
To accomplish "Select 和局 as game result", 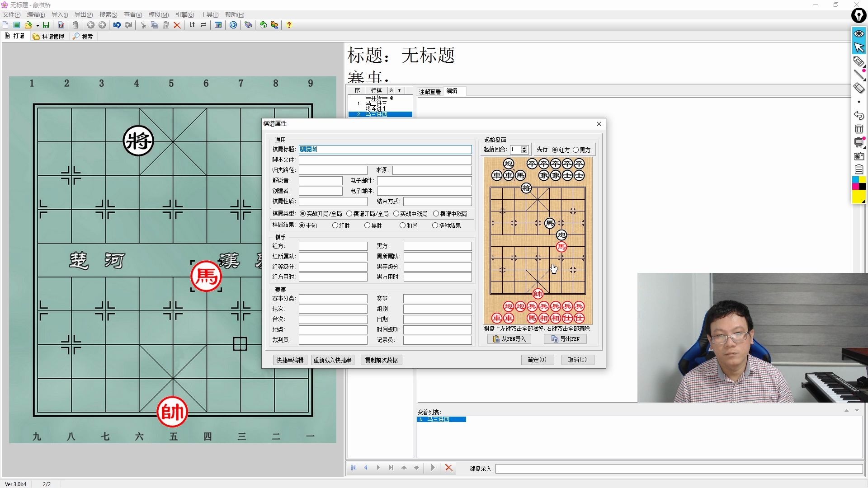I will pos(409,225).
